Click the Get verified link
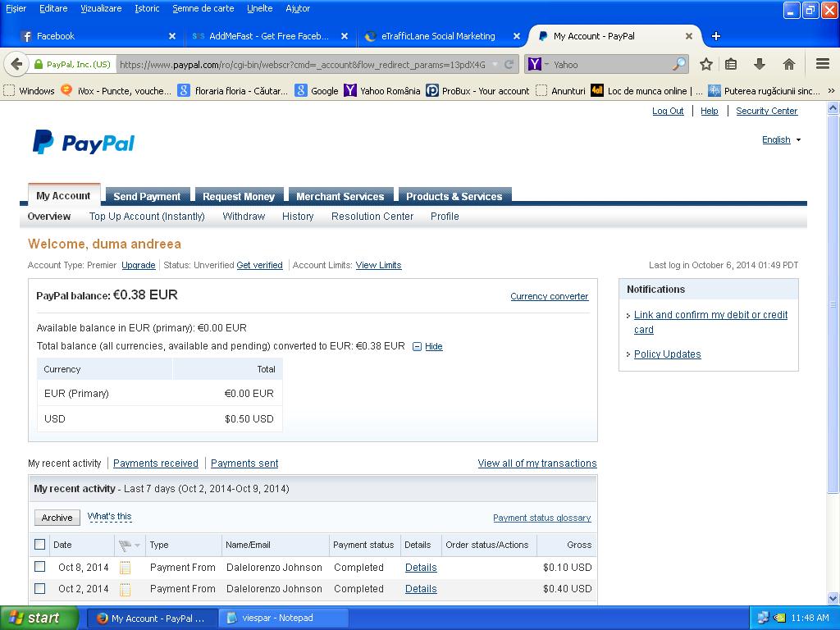This screenshot has width=840, height=630. click(x=259, y=265)
